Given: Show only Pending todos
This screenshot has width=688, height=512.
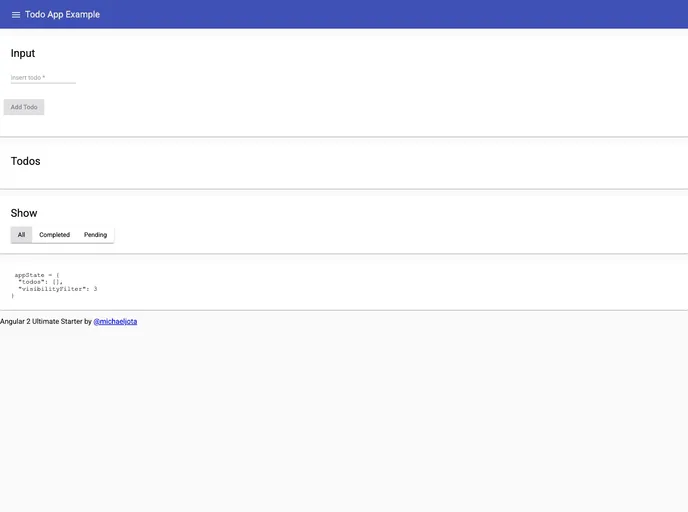Looking at the screenshot, I should click(95, 235).
